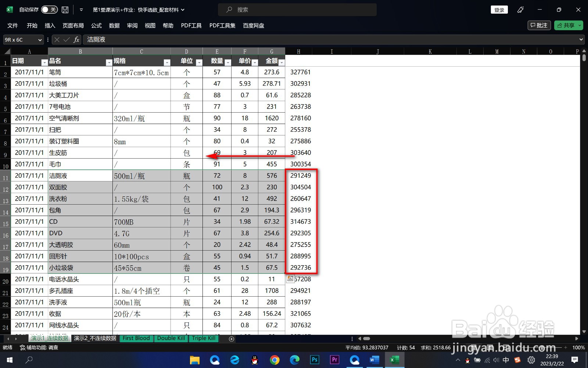Screen dimensions: 588x368
Task: Open the 数量 column filter dropdown
Action: pyautogui.click(x=227, y=63)
